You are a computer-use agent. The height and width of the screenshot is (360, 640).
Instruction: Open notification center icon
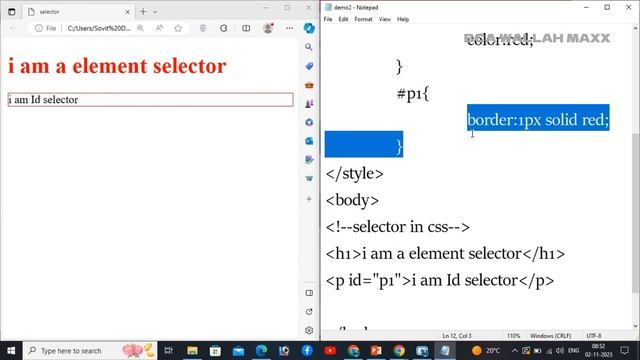coord(624,350)
